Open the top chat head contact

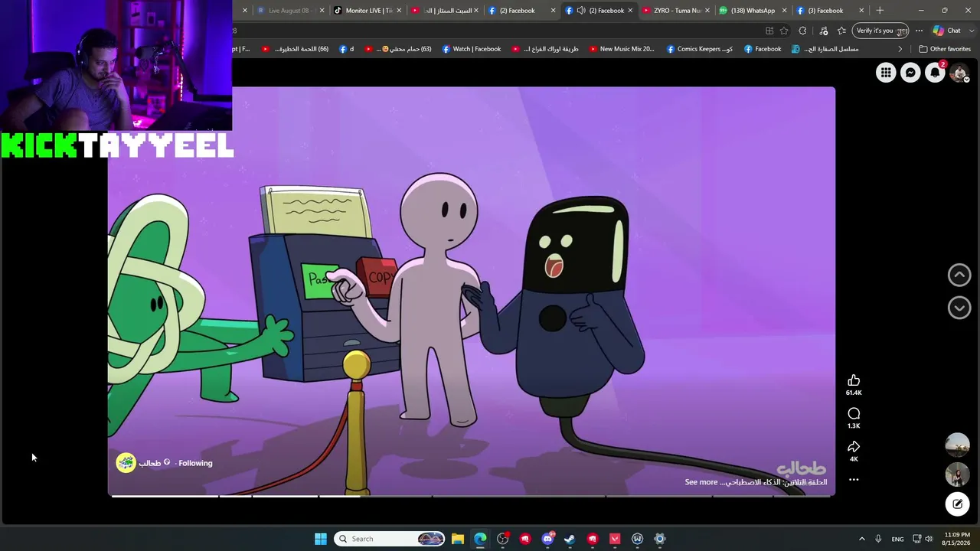(957, 445)
